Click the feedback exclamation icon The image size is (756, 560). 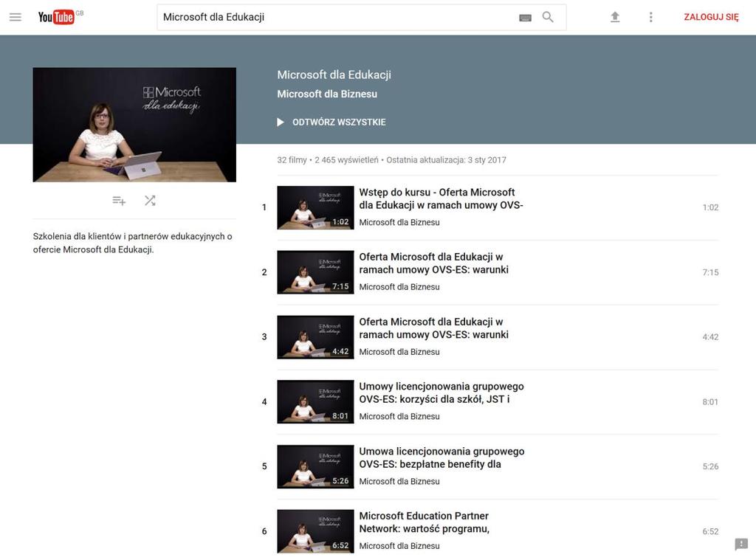(741, 545)
